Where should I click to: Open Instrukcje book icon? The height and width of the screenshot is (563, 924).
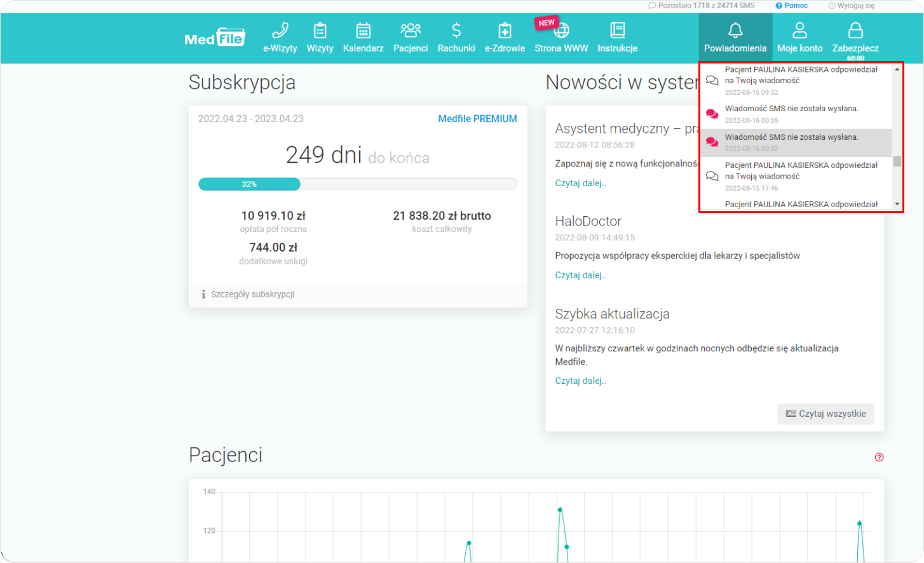[x=618, y=30]
